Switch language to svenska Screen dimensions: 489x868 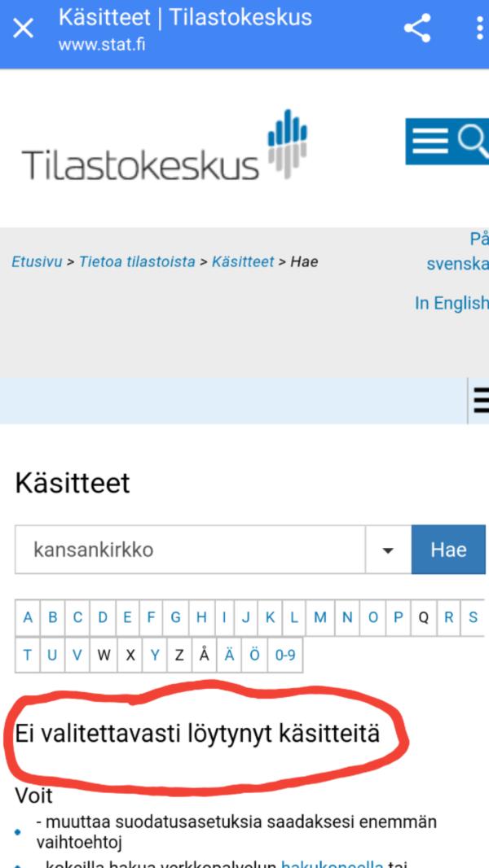point(456,265)
